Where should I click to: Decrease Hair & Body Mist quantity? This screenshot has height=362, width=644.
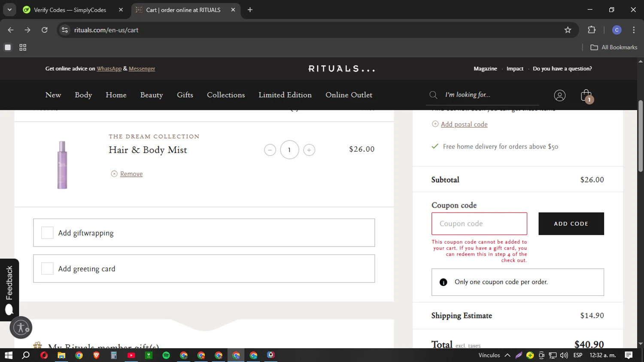click(270, 150)
